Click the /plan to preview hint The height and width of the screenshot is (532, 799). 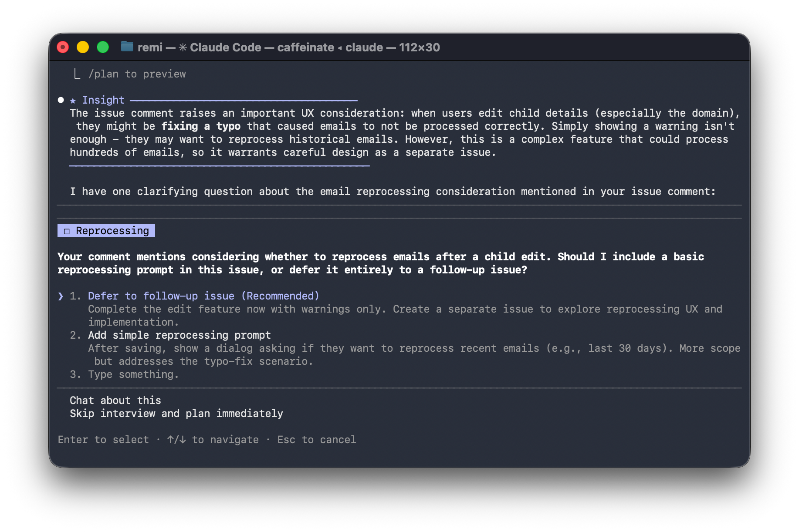137,74
